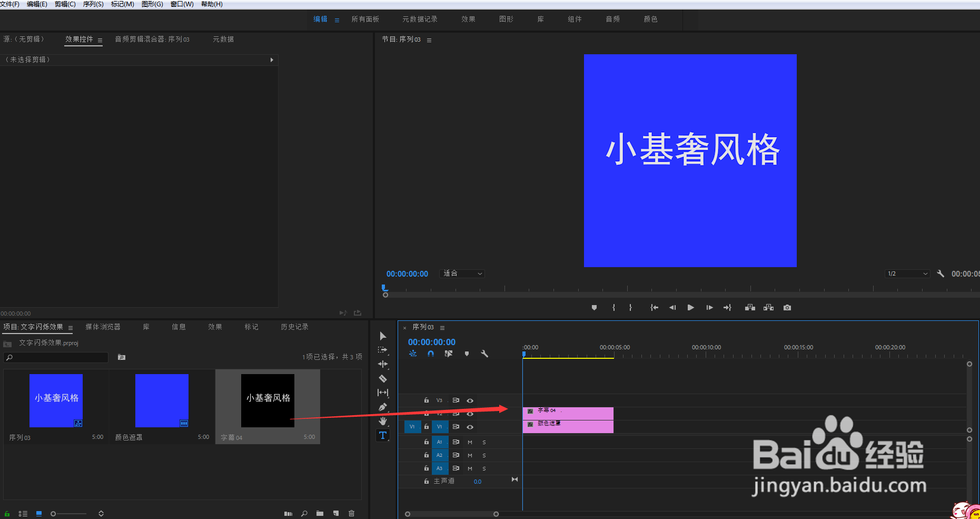Open the sort icons control in project panel
Image resolution: width=980 pixels, height=519 pixels.
coord(101,514)
